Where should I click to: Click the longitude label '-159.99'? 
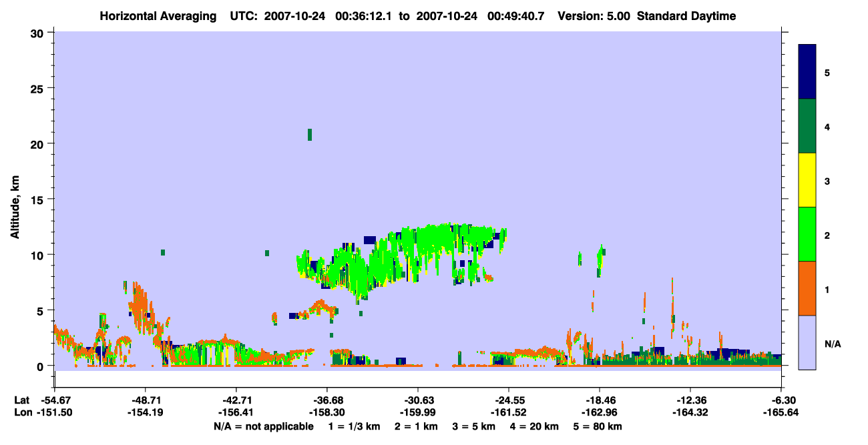418,412
